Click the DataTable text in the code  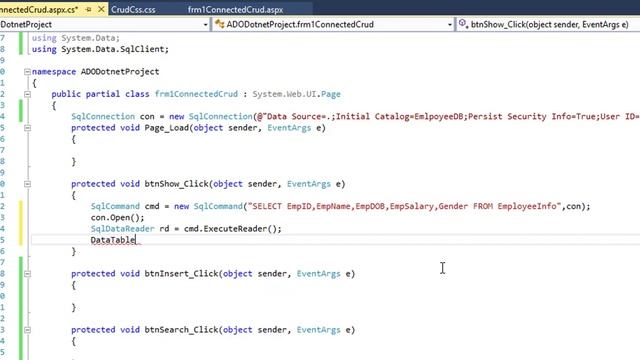click(113, 240)
